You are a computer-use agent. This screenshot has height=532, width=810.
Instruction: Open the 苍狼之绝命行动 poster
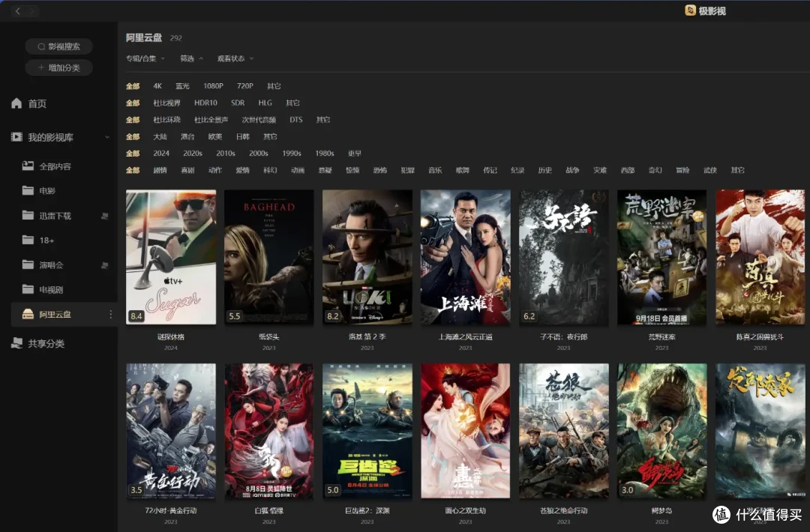pyautogui.click(x=563, y=431)
